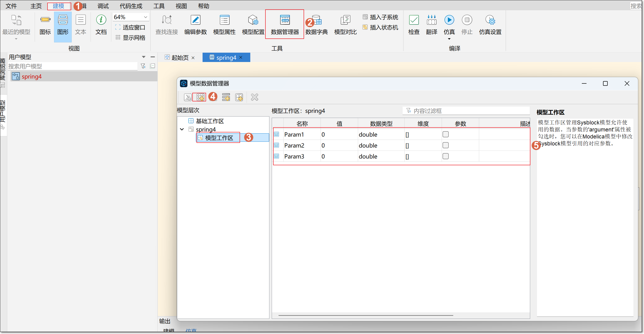Click the filter icon beside user model search
Viewport: 644px width, 334px height.
click(143, 66)
